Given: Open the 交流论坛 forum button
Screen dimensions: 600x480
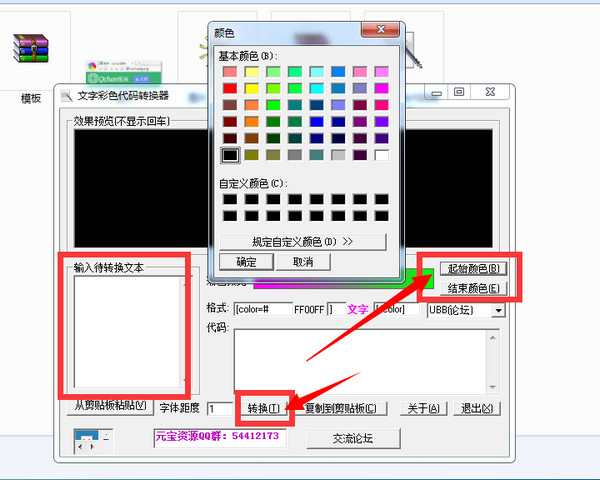Looking at the screenshot, I should pyautogui.click(x=353, y=438).
